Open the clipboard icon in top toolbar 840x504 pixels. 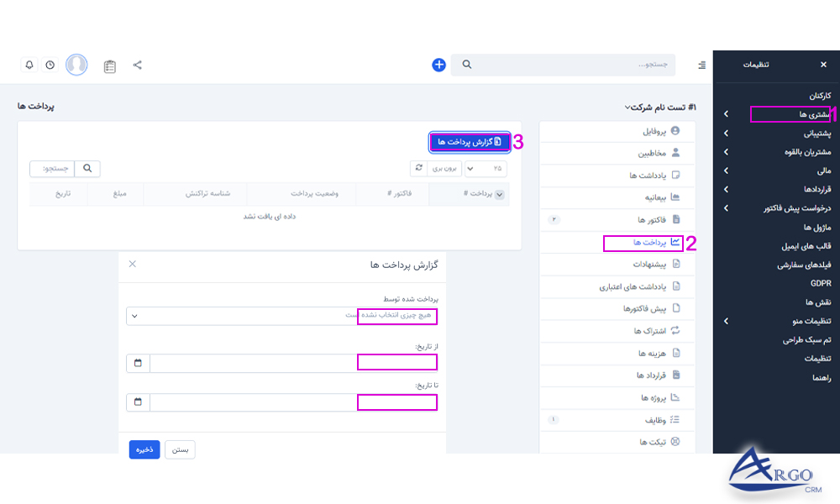110,65
